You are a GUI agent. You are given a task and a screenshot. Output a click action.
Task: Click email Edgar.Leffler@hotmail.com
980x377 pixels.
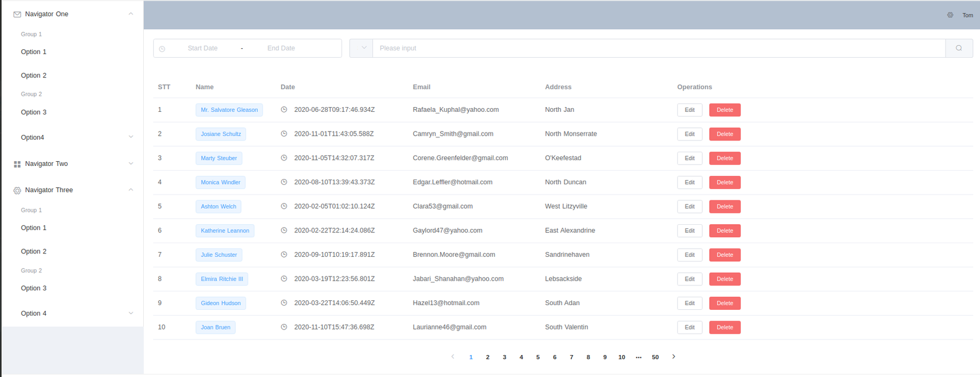453,182
